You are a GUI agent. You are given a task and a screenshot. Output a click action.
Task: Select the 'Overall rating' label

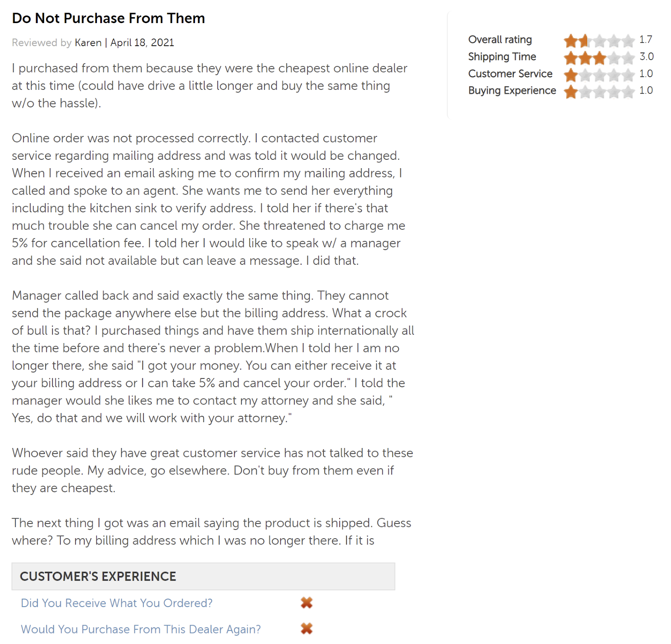[x=500, y=40]
